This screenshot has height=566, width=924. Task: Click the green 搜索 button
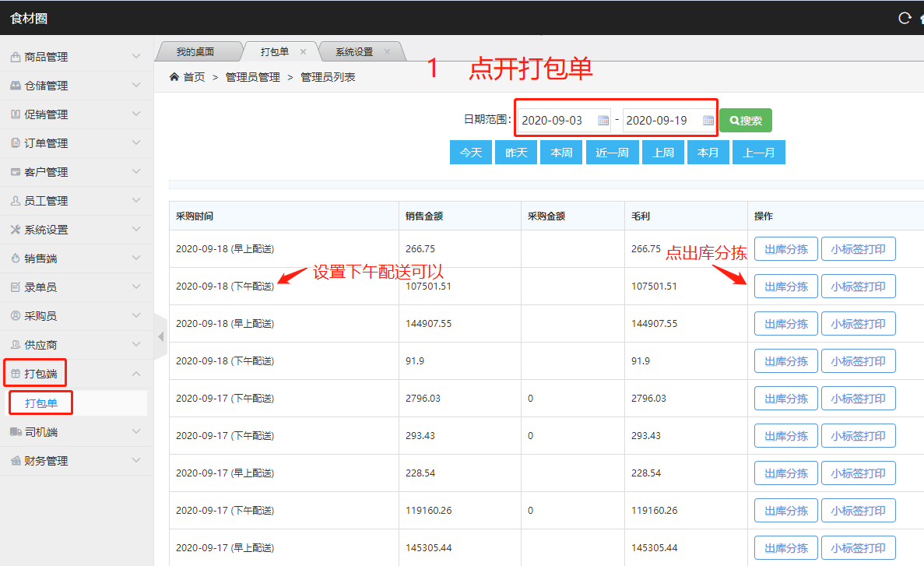coord(745,121)
